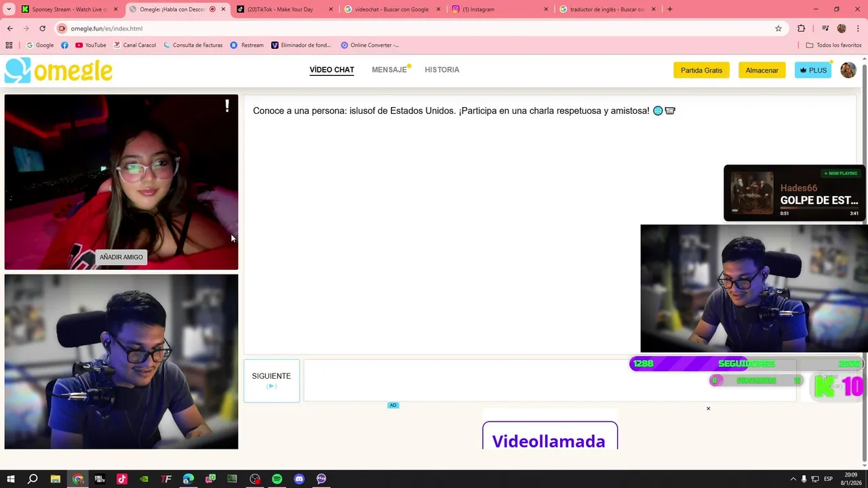This screenshot has height=488, width=868.
Task: Click the Omegle logo
Action: [x=59, y=70]
